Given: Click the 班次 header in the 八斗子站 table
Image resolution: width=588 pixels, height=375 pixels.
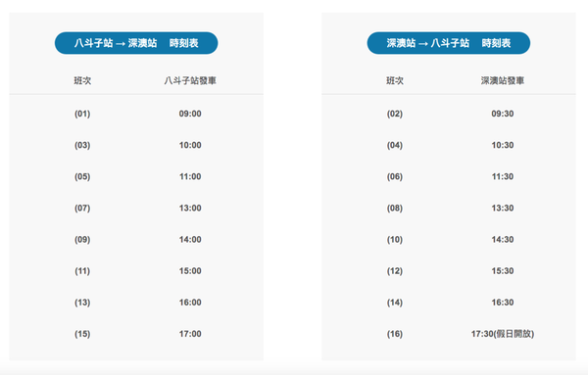Looking at the screenshot, I should (x=82, y=80).
